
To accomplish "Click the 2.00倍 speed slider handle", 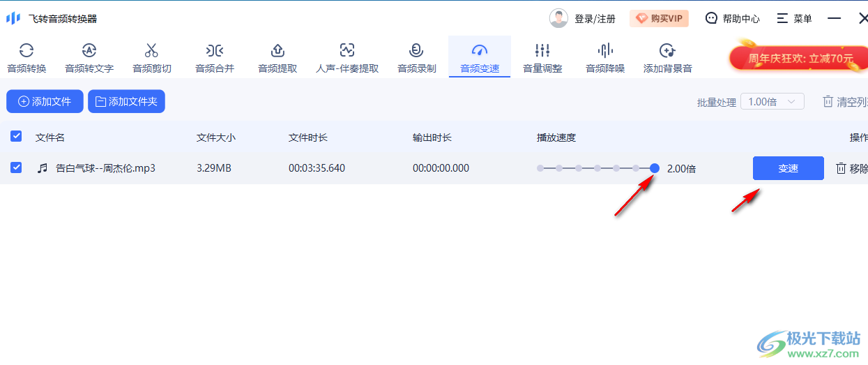I will click(655, 167).
